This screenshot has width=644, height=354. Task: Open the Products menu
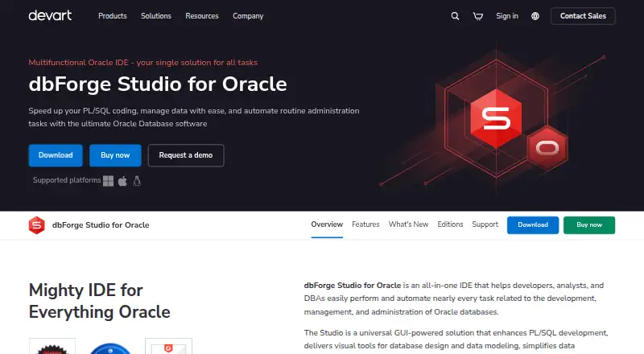point(113,16)
